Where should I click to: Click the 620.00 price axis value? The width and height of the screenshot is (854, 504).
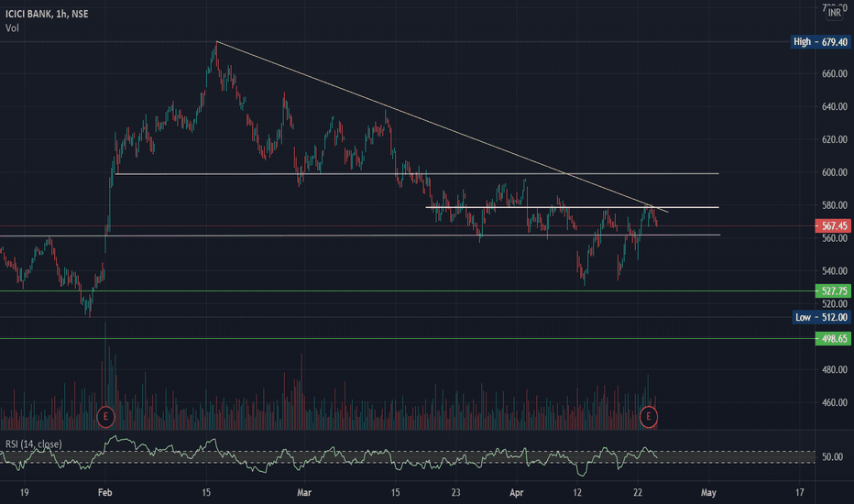coord(835,139)
